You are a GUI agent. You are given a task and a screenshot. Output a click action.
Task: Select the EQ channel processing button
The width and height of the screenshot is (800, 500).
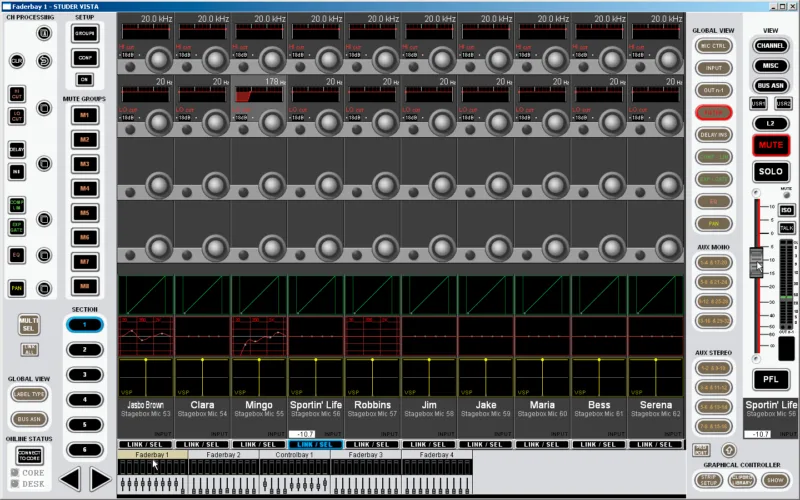[16, 255]
